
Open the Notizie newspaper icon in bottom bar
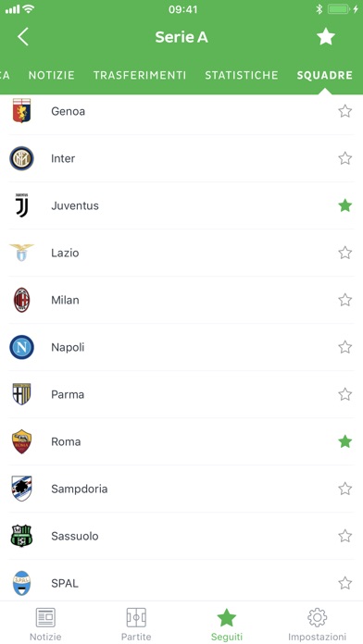point(45,617)
